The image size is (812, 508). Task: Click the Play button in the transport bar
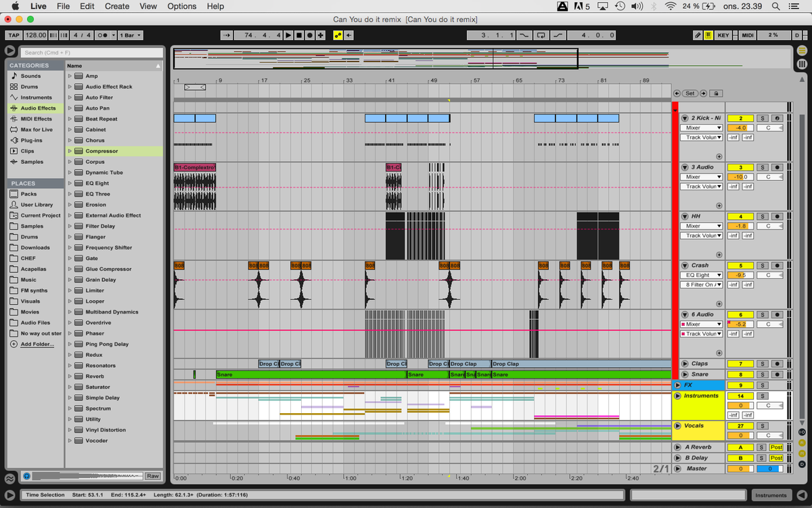288,35
